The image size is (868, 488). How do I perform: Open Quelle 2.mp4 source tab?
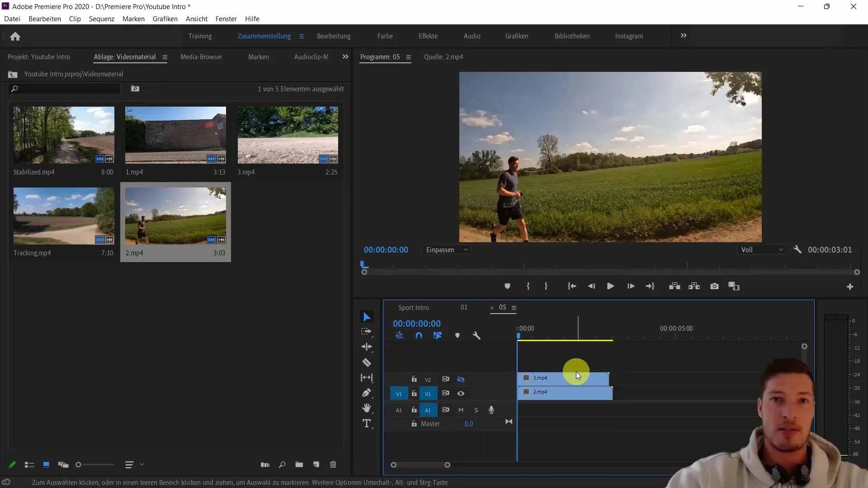coord(443,57)
